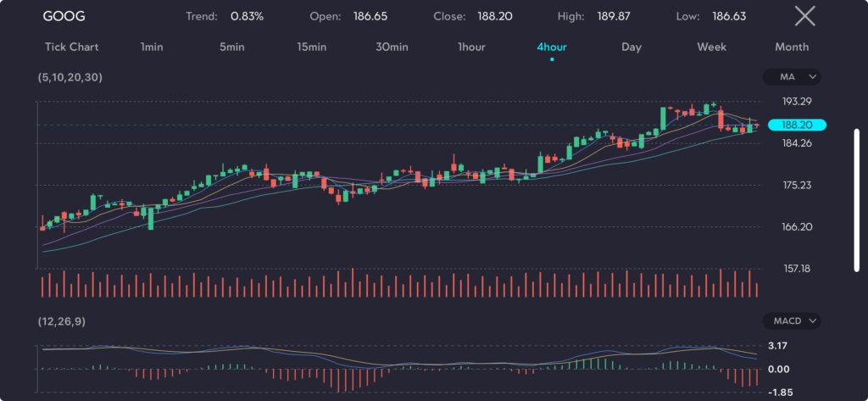This screenshot has width=868, height=401.
Task: Select the 1hour timeframe
Action: (x=471, y=47)
